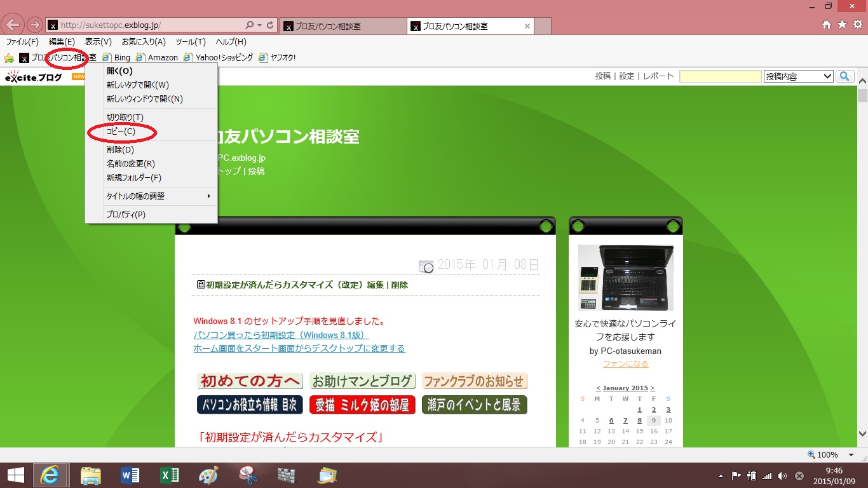The image size is (868, 488).
Task: Click the Add to Favorites bar star icon
Action: click(9, 58)
